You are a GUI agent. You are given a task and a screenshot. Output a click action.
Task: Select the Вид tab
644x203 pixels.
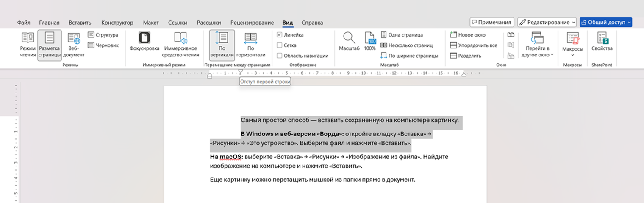[287, 23]
